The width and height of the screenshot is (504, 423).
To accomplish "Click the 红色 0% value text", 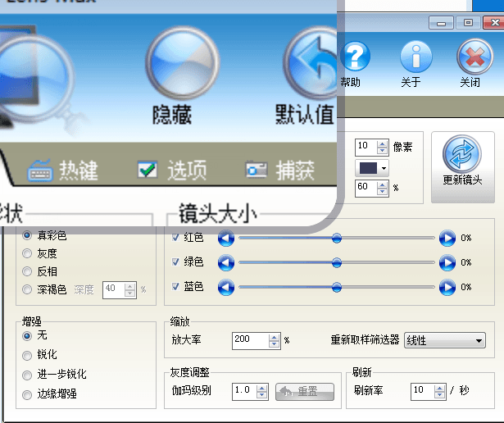I will pyautogui.click(x=466, y=238).
